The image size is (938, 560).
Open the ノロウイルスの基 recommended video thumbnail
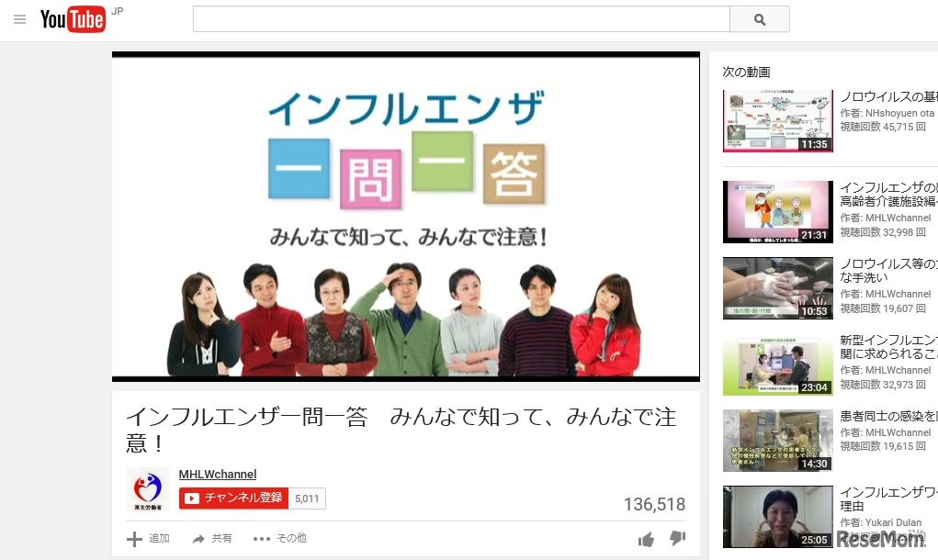(777, 120)
